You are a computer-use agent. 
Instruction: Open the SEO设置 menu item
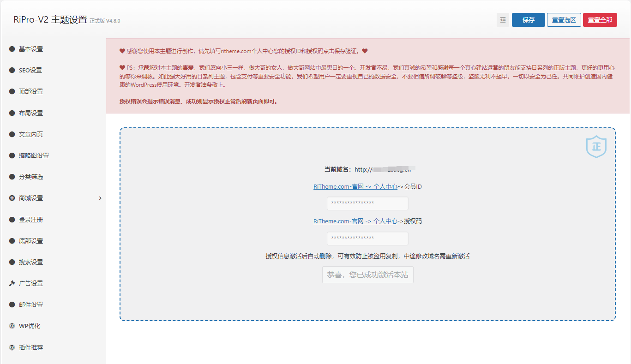[53, 70]
